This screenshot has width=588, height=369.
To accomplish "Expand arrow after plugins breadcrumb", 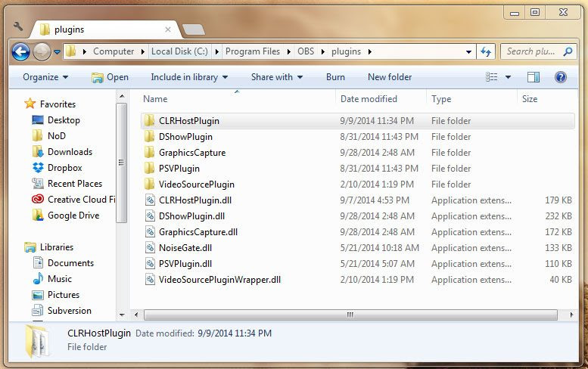I will (370, 51).
